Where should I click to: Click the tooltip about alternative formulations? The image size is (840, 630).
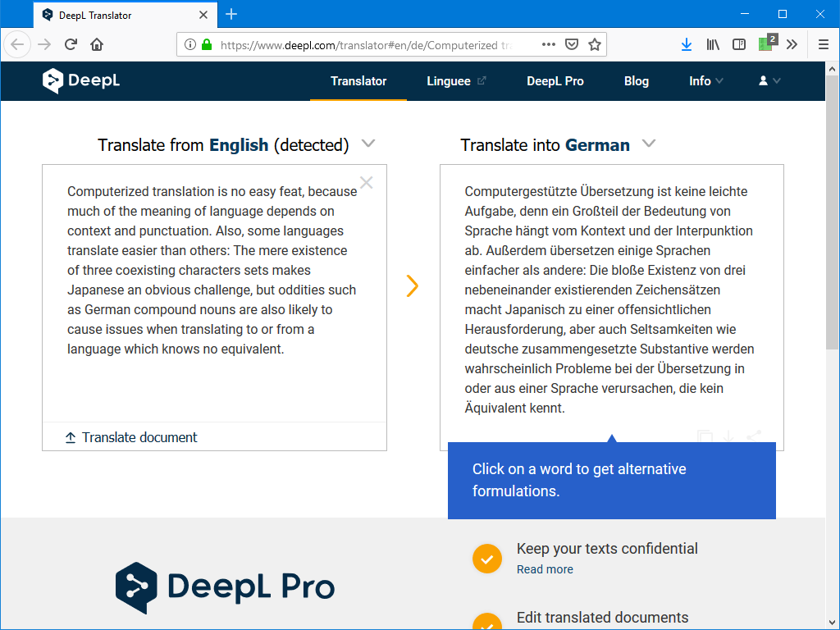point(612,480)
